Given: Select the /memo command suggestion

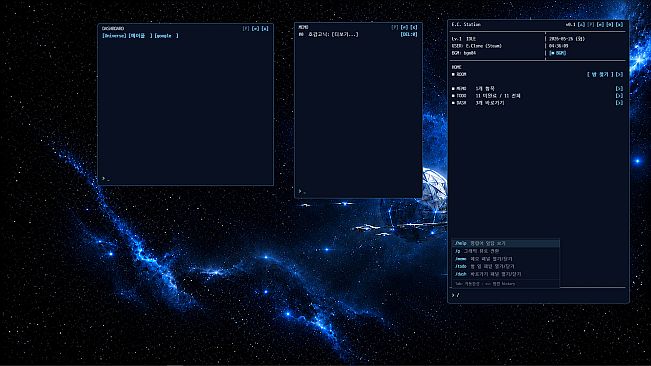Looking at the screenshot, I should [x=506, y=259].
